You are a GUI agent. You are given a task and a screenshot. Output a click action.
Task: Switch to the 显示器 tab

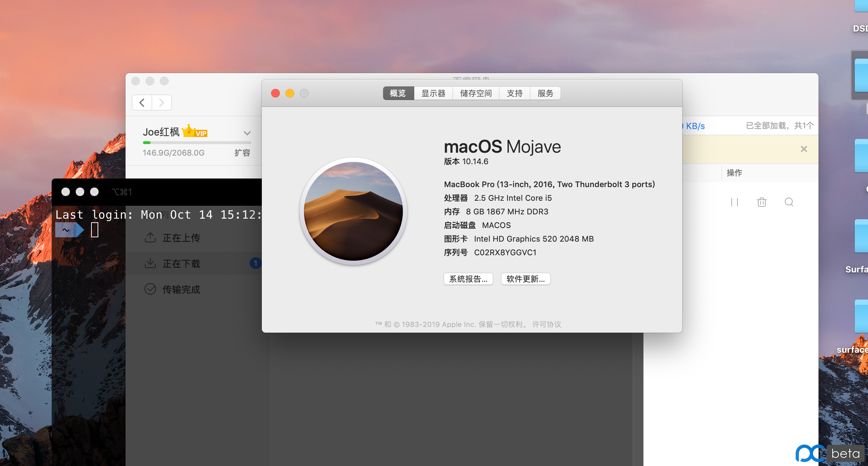(433, 93)
